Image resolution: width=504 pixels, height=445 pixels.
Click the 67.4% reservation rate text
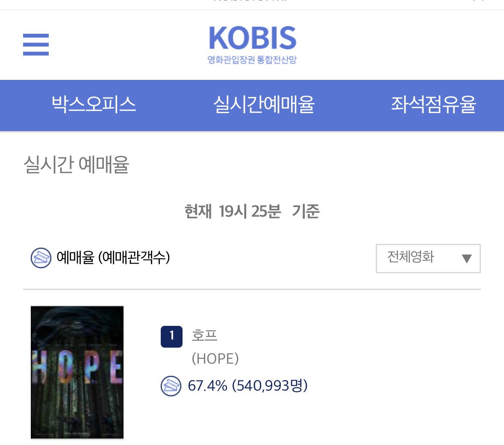(x=207, y=386)
